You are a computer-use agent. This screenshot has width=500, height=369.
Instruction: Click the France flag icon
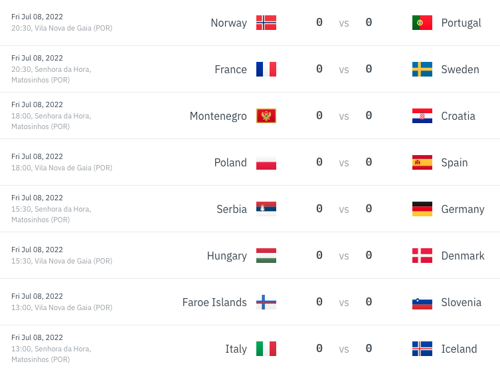(266, 69)
